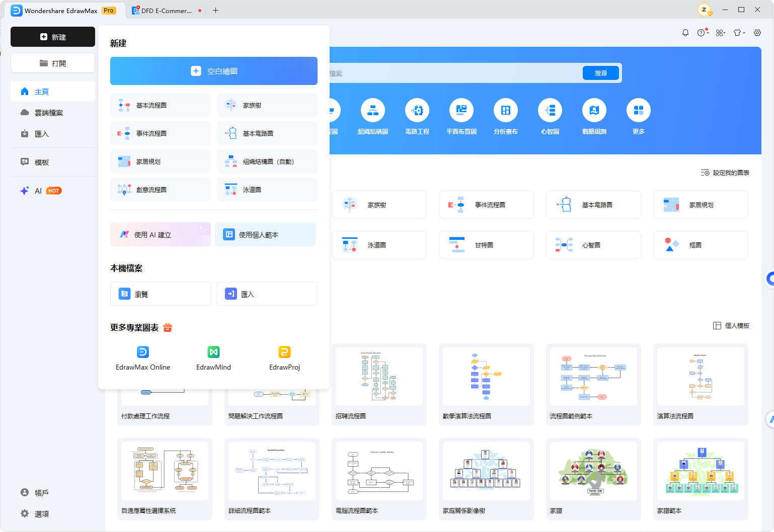Open 模板 templates section
This screenshot has height=532, width=774.
point(53,162)
